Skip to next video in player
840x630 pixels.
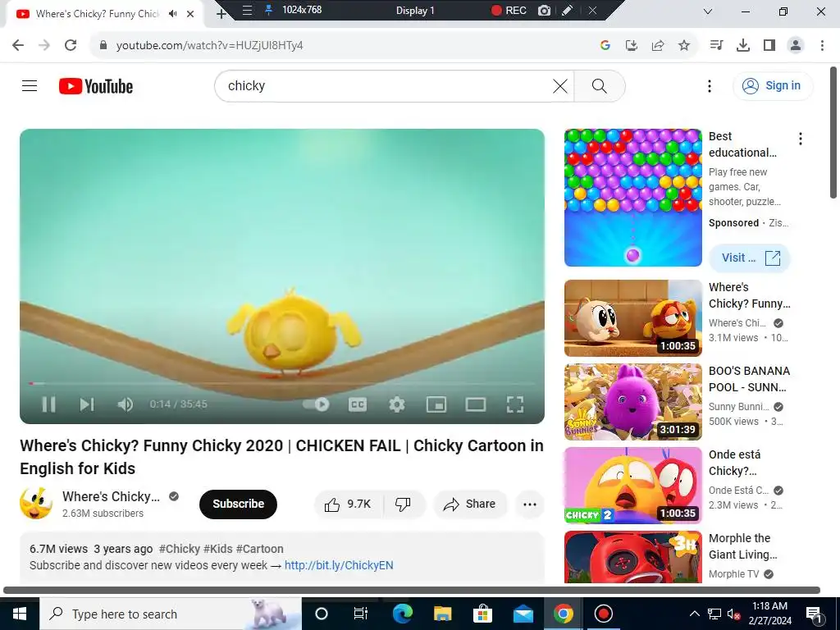[x=87, y=404]
